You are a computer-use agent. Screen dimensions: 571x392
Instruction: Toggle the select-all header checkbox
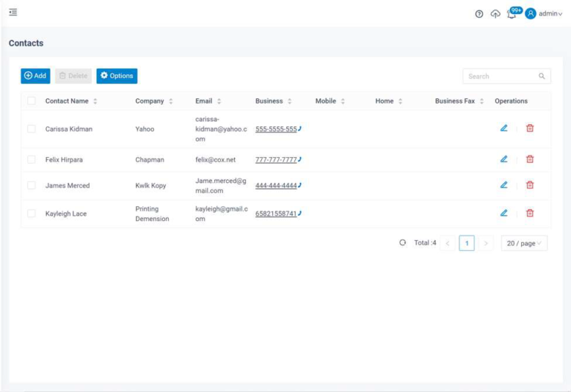(31, 101)
